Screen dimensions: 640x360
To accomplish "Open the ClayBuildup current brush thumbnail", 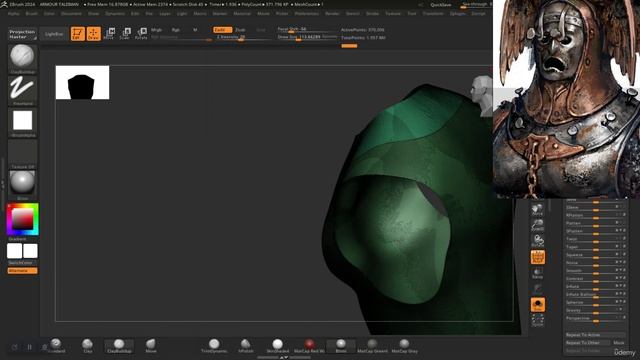I will [22, 58].
